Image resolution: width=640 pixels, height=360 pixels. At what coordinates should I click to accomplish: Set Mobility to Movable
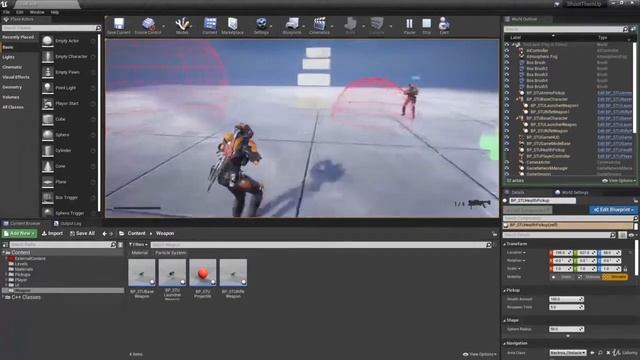pos(615,277)
